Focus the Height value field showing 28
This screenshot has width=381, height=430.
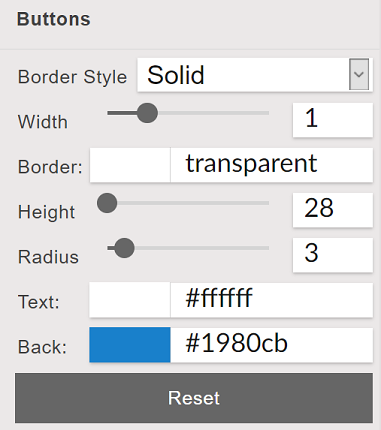[333, 210]
